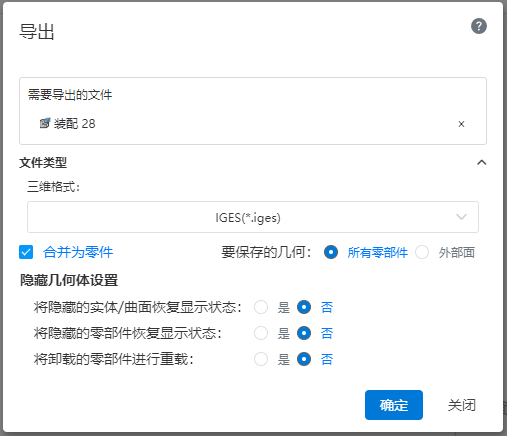Open the help question mark icon

pos(479,26)
